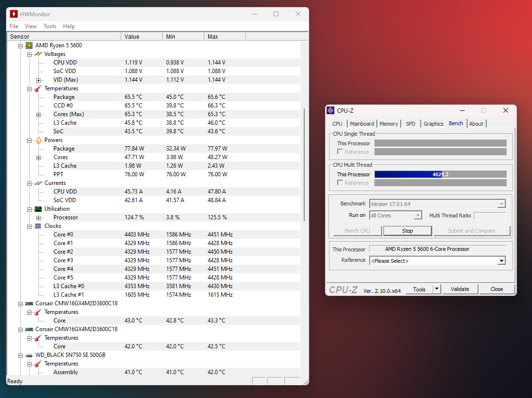Screen dimensions: 532x398
Task: Click the second Corsair memory module icon
Action: [29, 329]
